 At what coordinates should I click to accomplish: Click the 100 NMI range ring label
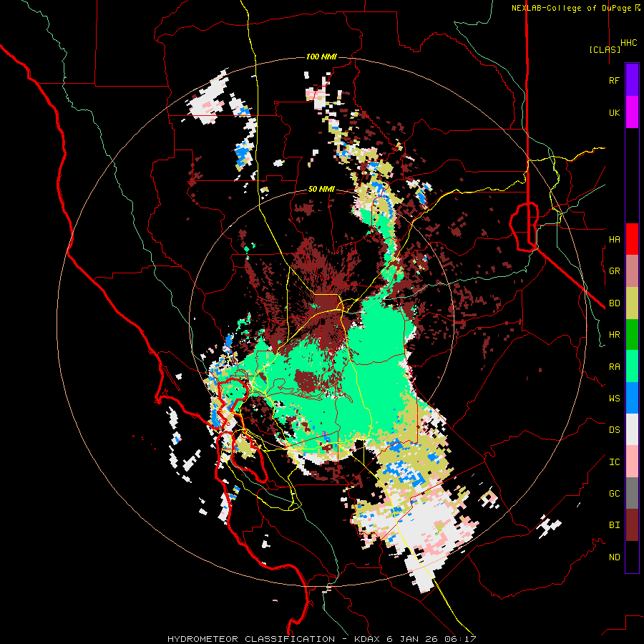(x=321, y=57)
